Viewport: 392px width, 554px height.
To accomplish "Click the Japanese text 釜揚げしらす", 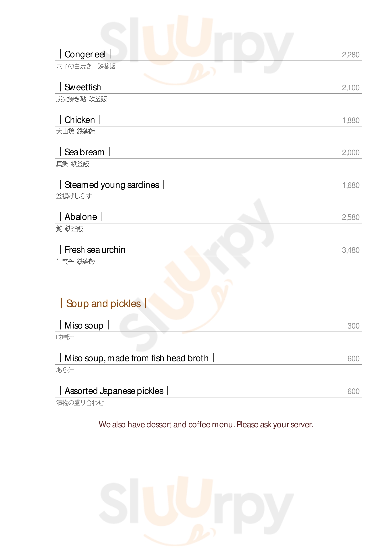I will point(74,196).
